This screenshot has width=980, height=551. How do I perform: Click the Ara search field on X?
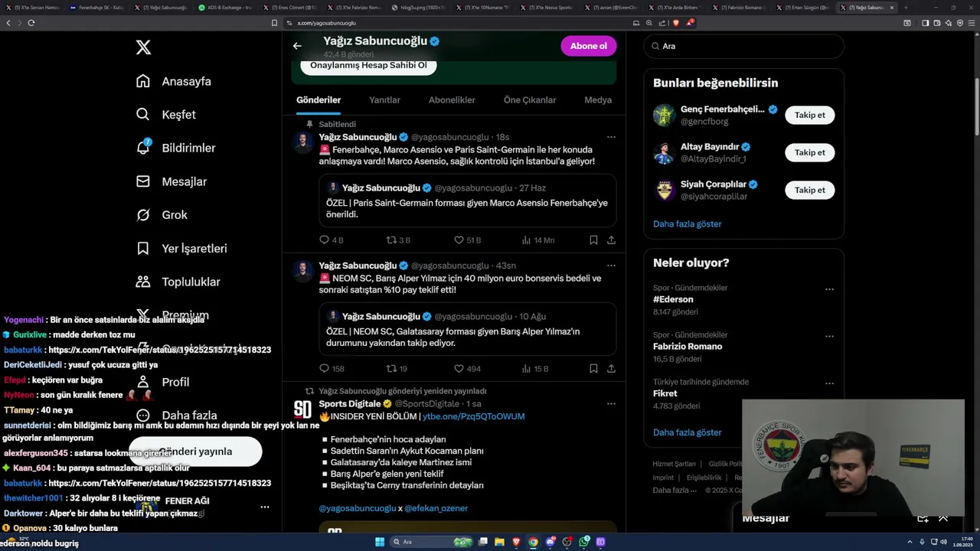pos(744,46)
